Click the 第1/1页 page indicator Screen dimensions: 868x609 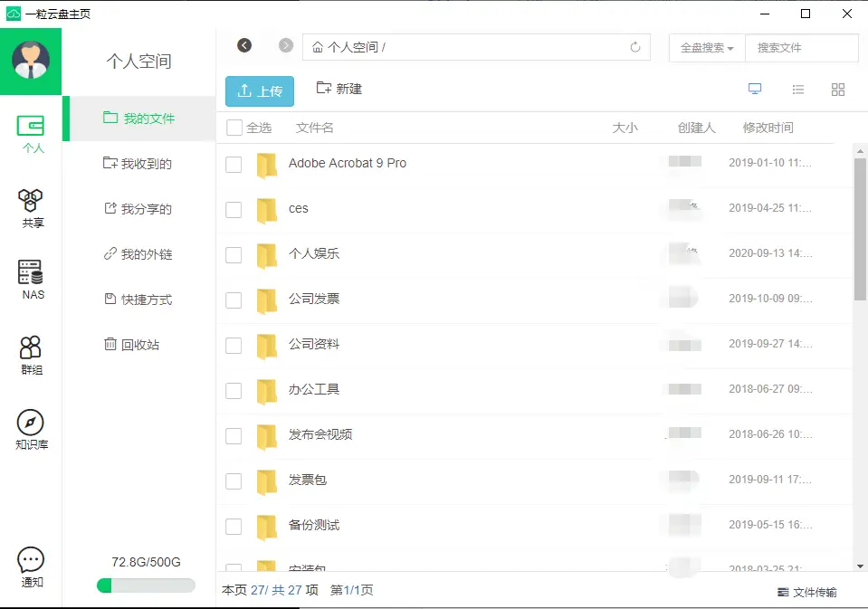pos(351,590)
